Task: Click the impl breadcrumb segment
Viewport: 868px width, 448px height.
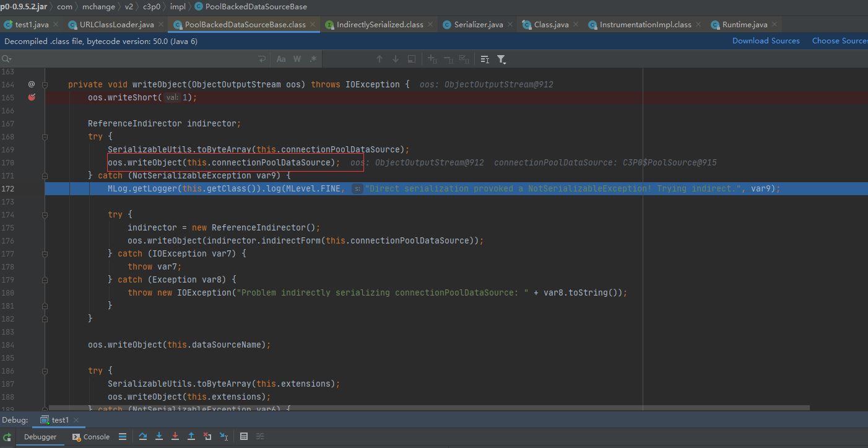Action: point(178,7)
